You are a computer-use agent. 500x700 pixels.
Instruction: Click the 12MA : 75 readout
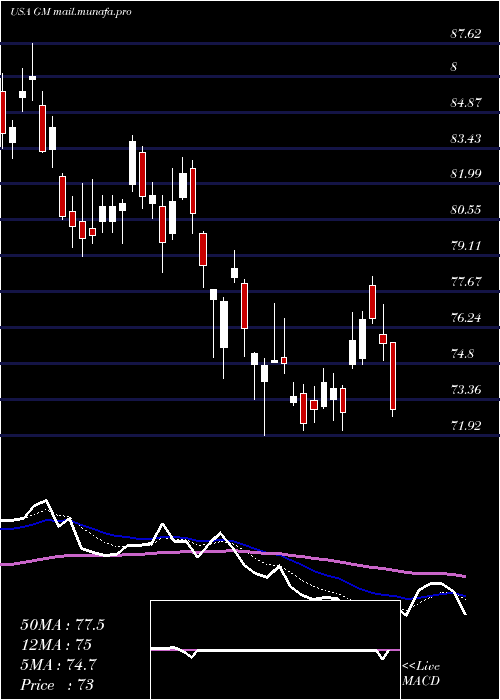click(x=56, y=645)
